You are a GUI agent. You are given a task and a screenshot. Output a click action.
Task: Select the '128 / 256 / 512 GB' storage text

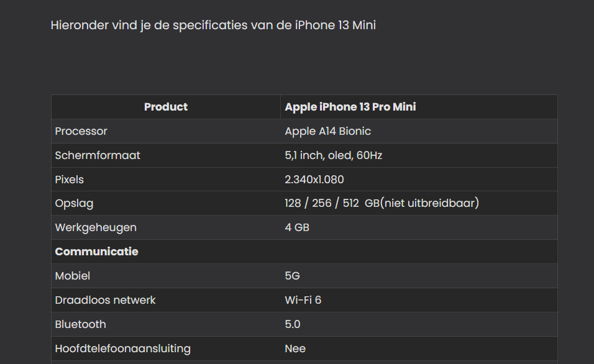tap(332, 203)
